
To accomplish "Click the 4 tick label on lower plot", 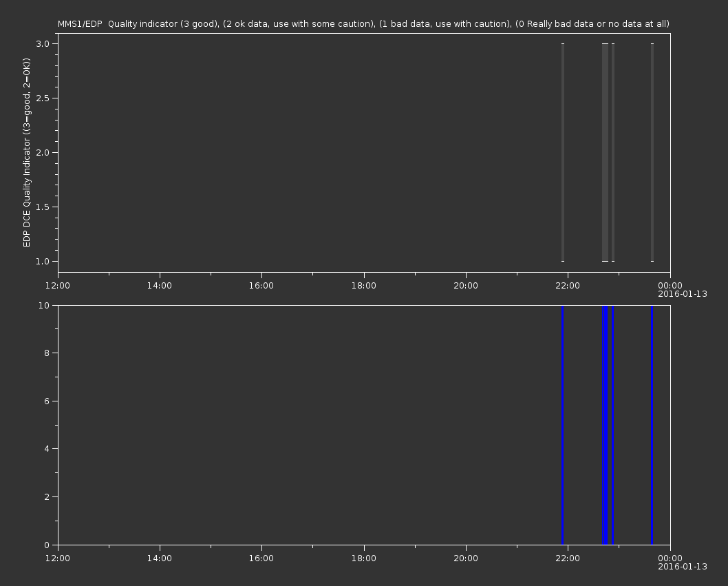I will (47, 449).
